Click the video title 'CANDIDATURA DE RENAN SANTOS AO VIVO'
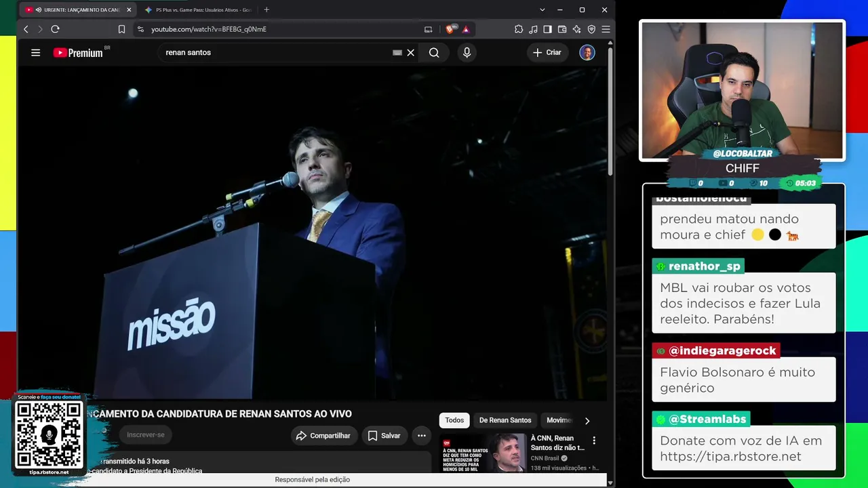This screenshot has width=868, height=488. click(x=220, y=413)
